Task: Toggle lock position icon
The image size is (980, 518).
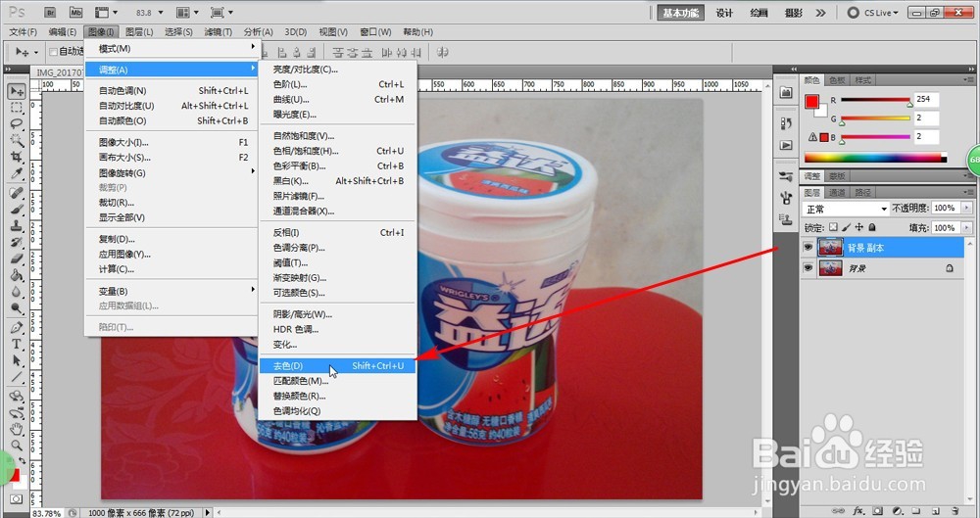Action: tap(859, 227)
